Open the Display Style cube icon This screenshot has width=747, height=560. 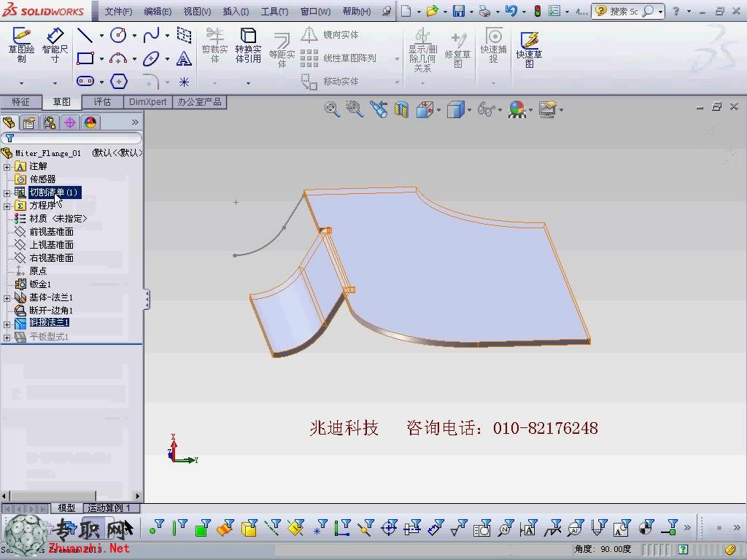(x=455, y=109)
